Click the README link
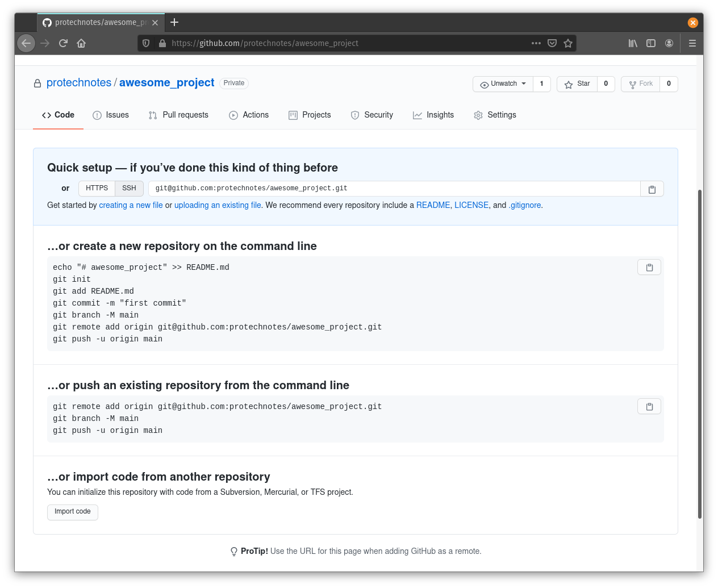 click(433, 206)
